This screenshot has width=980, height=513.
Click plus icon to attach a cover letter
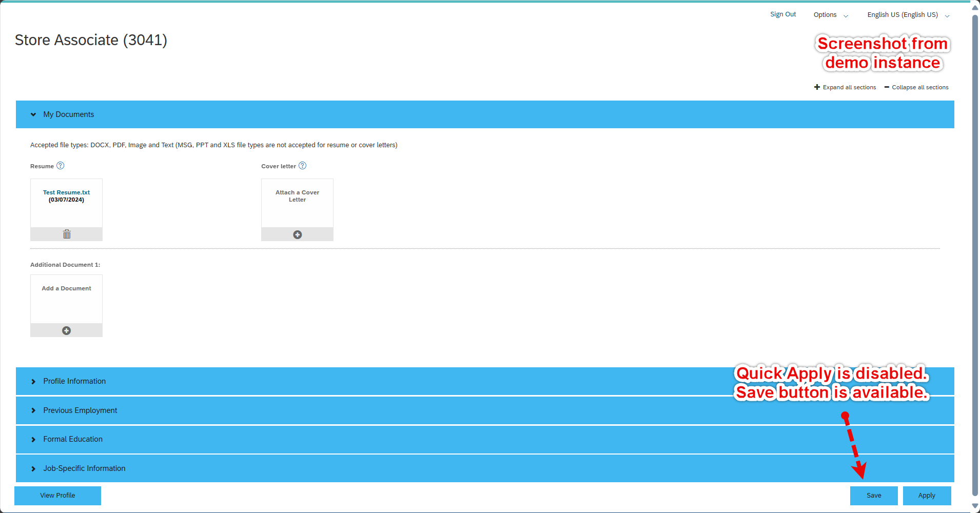pyautogui.click(x=298, y=234)
